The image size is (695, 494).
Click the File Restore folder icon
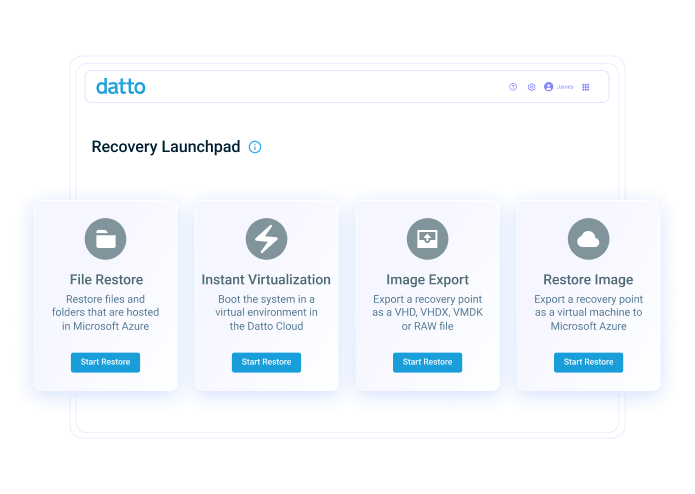105,239
